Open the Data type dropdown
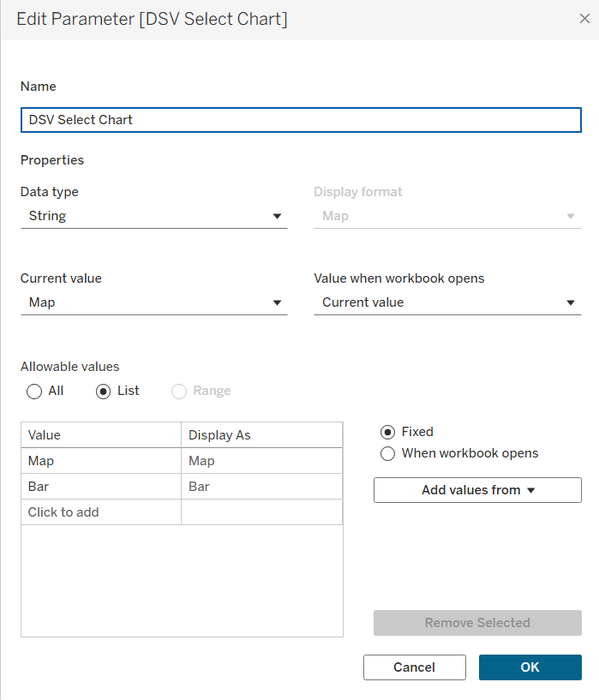 pyautogui.click(x=154, y=216)
